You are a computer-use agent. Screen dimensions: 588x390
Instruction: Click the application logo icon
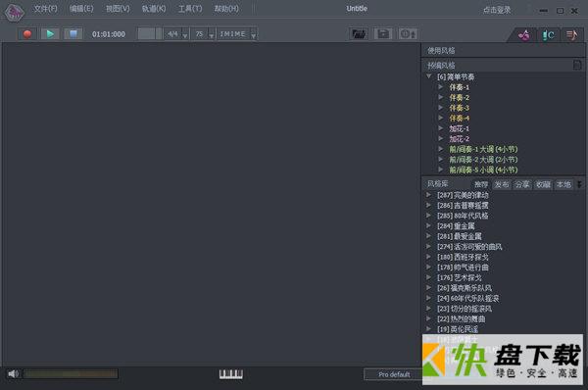pyautogui.click(x=15, y=12)
